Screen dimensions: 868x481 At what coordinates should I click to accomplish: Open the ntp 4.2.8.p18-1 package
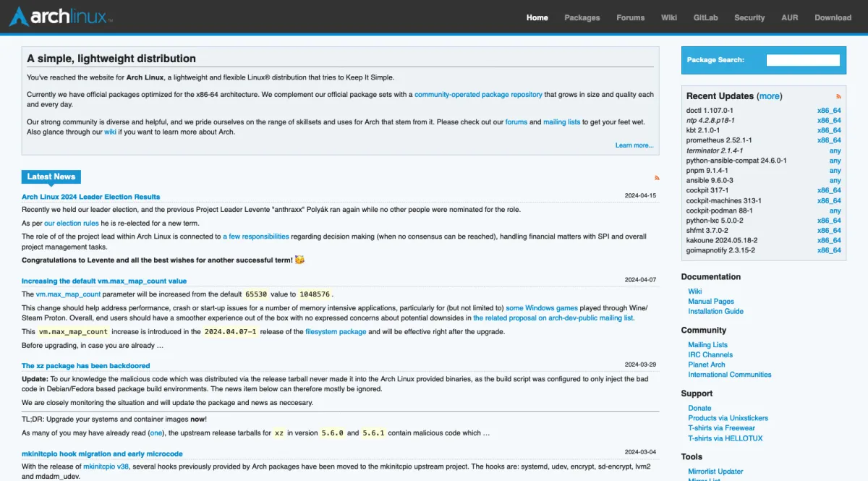[x=710, y=121]
